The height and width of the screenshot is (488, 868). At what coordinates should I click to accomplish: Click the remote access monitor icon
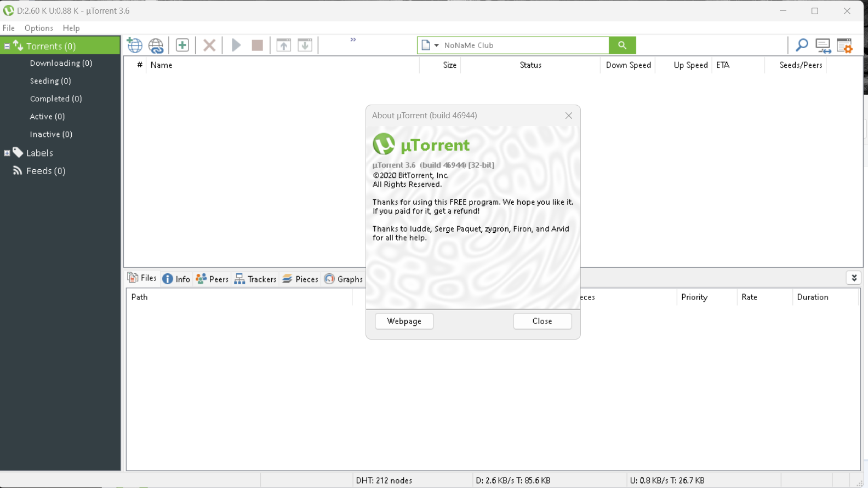823,45
